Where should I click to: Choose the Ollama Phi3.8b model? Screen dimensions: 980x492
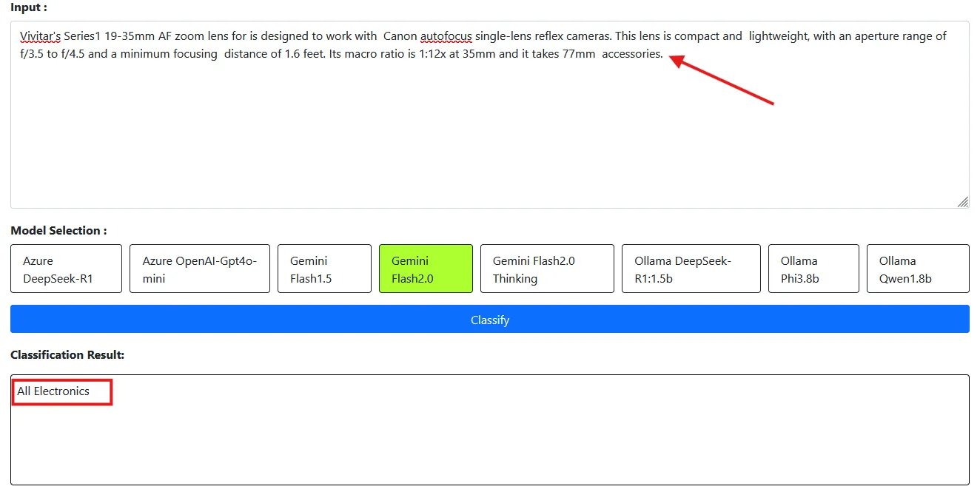tap(813, 268)
